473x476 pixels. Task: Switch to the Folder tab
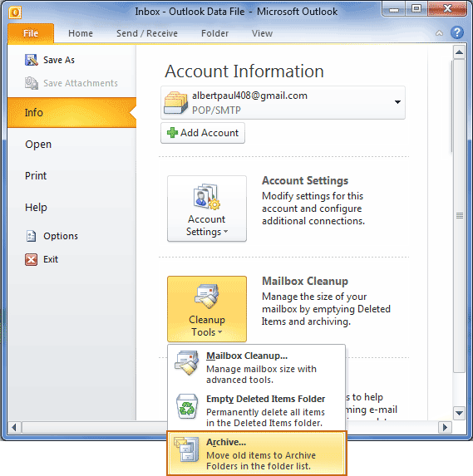[x=214, y=33]
